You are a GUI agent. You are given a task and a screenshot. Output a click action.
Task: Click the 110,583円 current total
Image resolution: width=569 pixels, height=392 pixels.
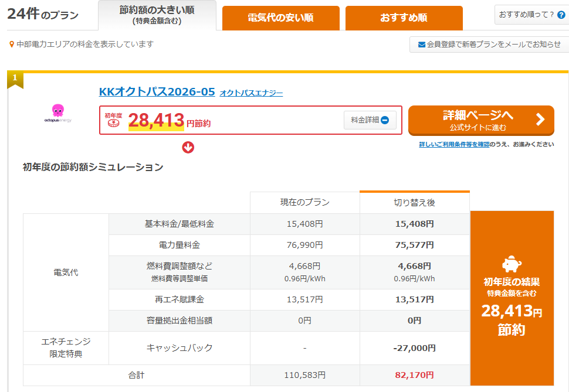pyautogui.click(x=305, y=376)
